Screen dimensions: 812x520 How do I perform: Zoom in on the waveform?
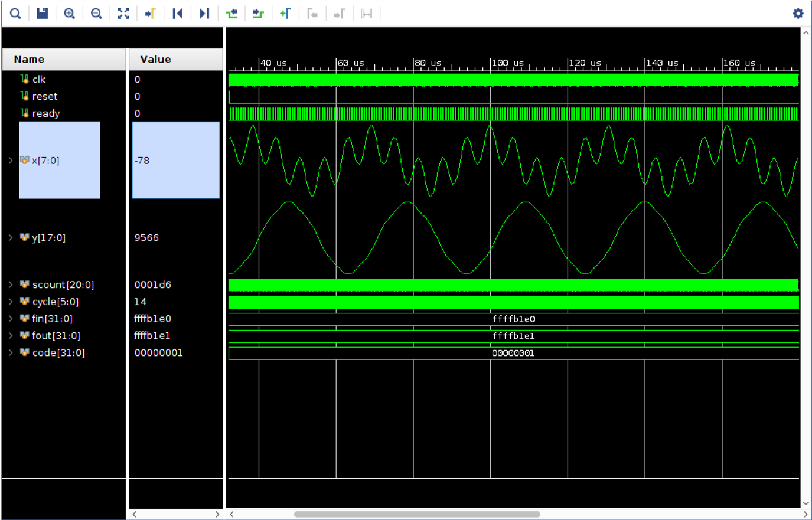pos(69,14)
